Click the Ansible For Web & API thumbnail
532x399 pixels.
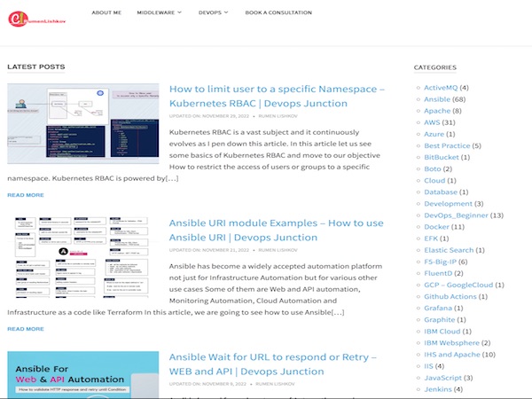tap(83, 375)
